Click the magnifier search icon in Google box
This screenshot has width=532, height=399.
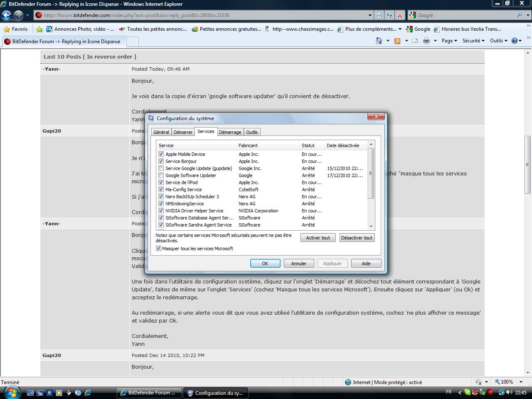(x=520, y=15)
